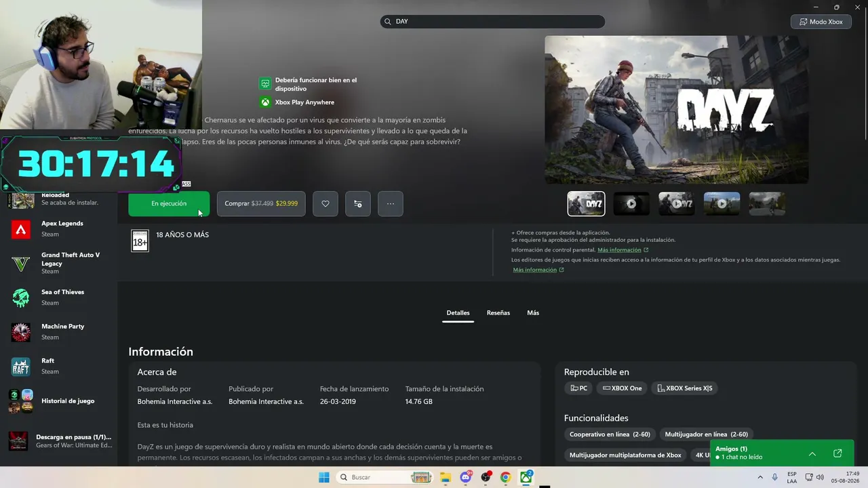
Task: Open Sea of Thieves skull icon
Action: [21, 298]
